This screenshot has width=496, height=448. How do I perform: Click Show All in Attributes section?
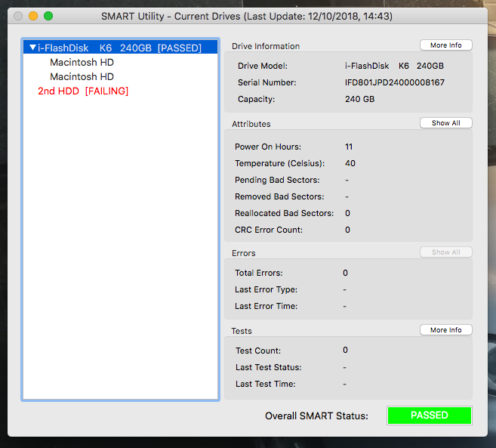(x=445, y=123)
